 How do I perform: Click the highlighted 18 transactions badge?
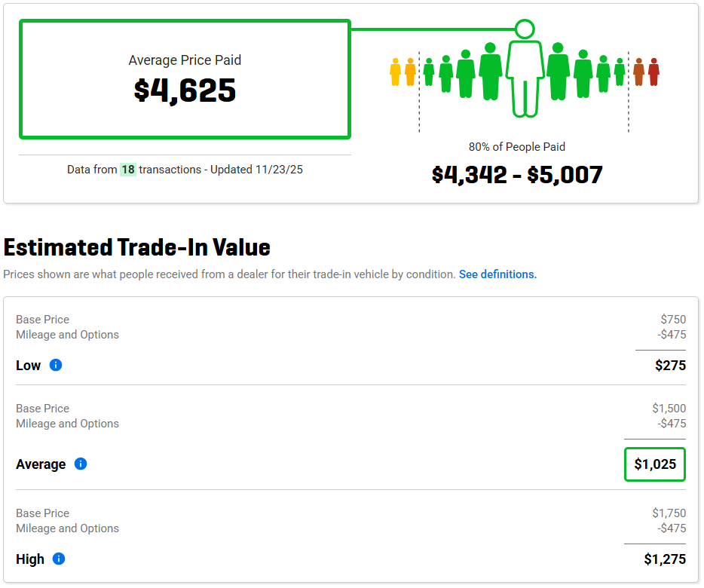128,170
